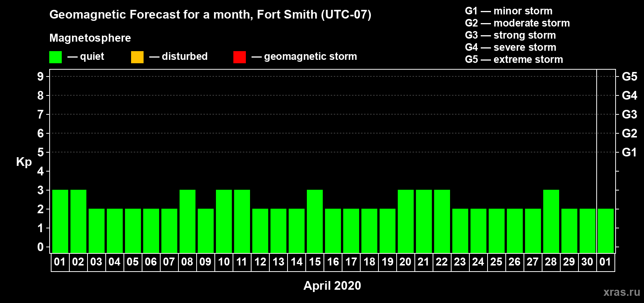Click date cell 29 on the axis
644x303 pixels.
coord(569,262)
